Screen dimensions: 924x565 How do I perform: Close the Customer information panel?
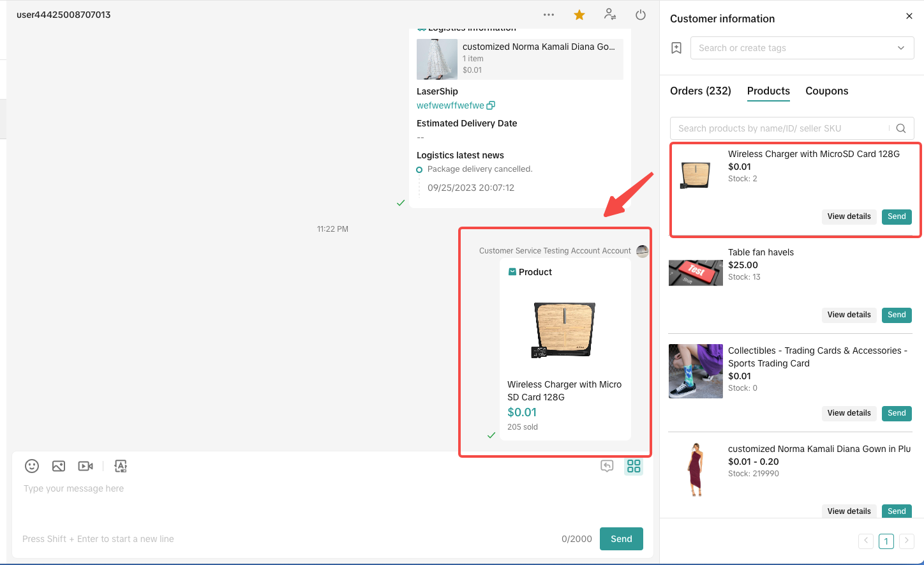(909, 16)
